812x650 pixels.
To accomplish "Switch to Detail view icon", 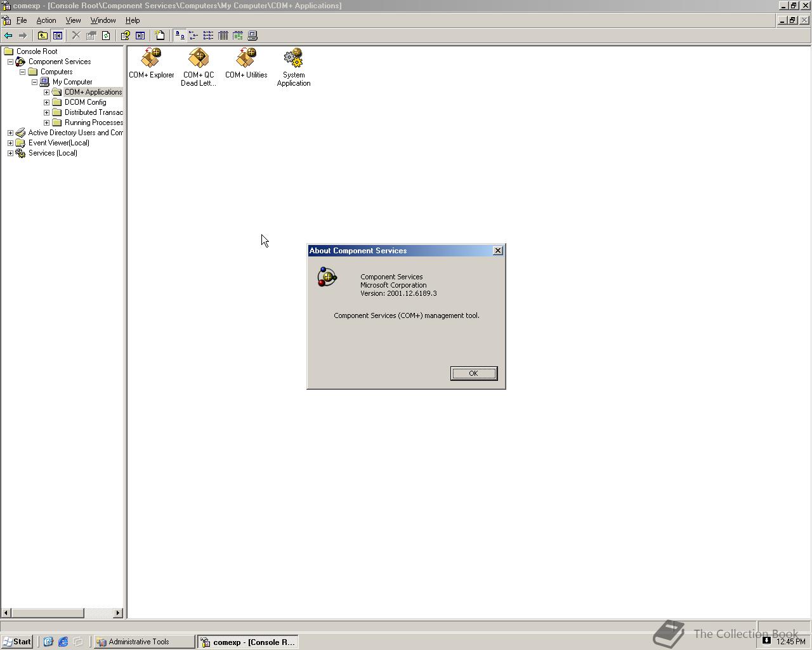I will click(x=223, y=36).
